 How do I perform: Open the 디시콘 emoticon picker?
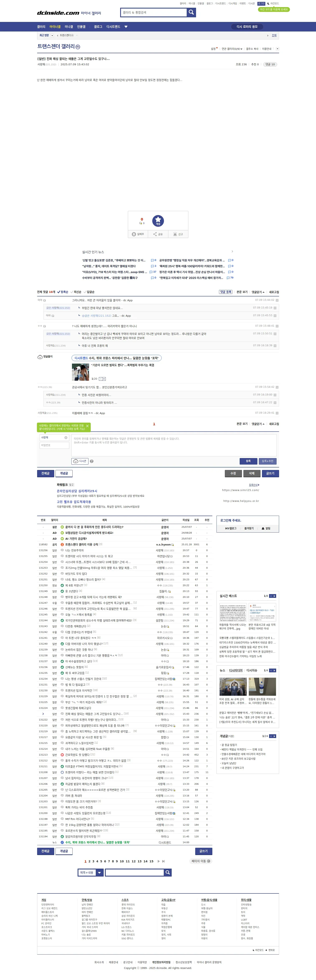click(80, 461)
